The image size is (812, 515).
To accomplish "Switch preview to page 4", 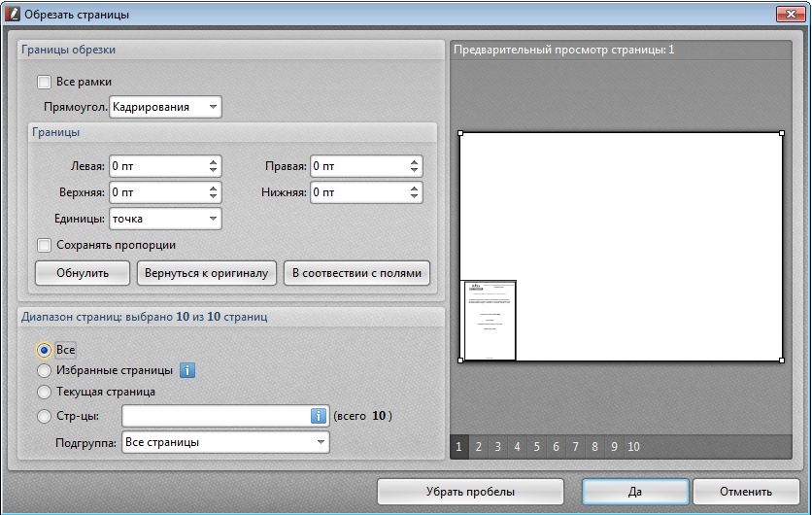I will click(517, 447).
